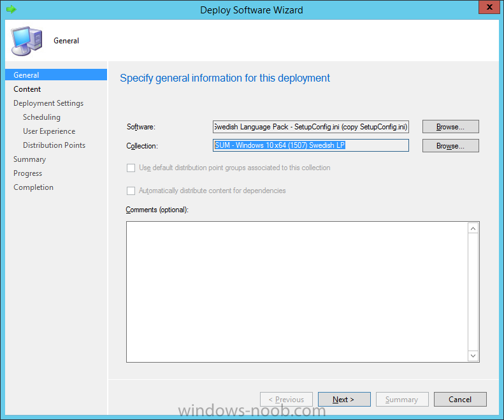Click the 'Software:' label

click(x=141, y=127)
